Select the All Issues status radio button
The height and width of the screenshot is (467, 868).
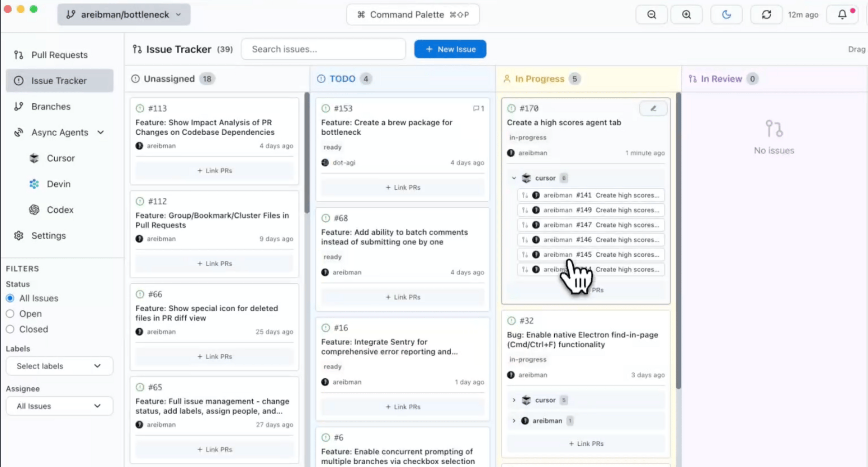coord(10,299)
